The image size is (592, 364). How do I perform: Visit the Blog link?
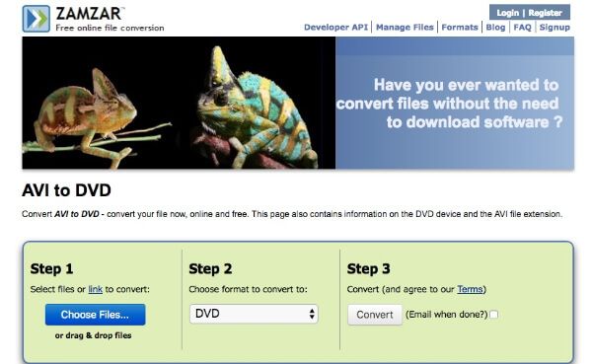(x=495, y=28)
